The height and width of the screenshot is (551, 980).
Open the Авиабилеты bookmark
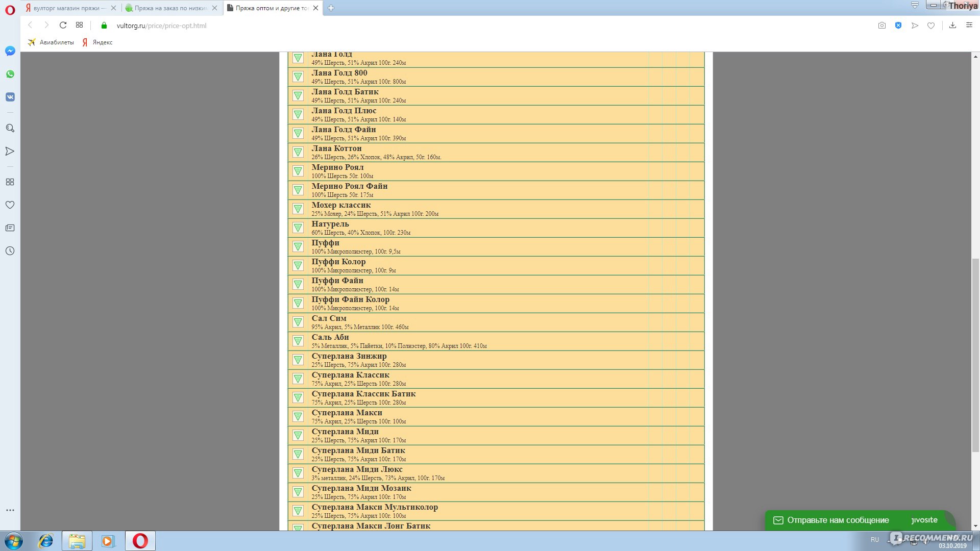pyautogui.click(x=51, y=42)
